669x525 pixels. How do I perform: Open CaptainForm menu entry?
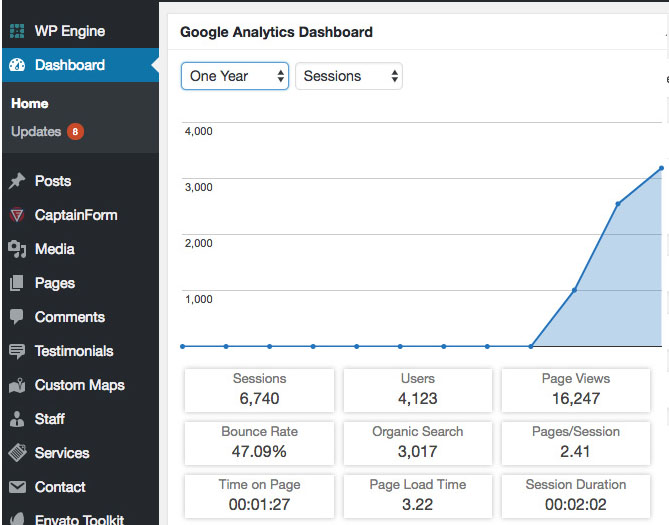[80, 215]
